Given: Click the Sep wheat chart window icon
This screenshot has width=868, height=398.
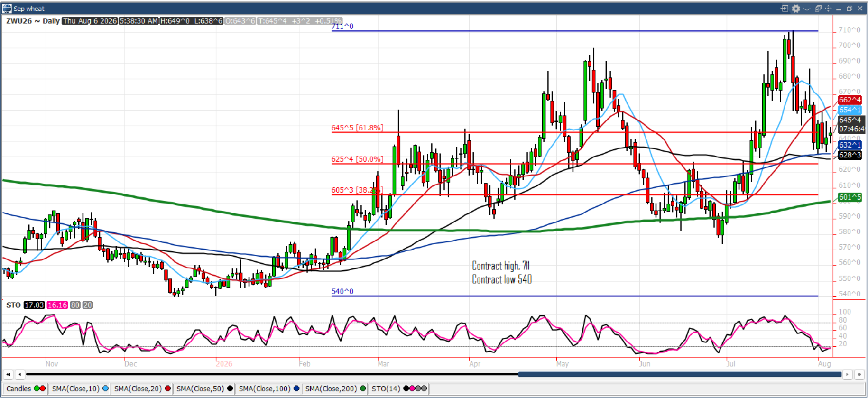Looking at the screenshot, I should (x=7, y=8).
